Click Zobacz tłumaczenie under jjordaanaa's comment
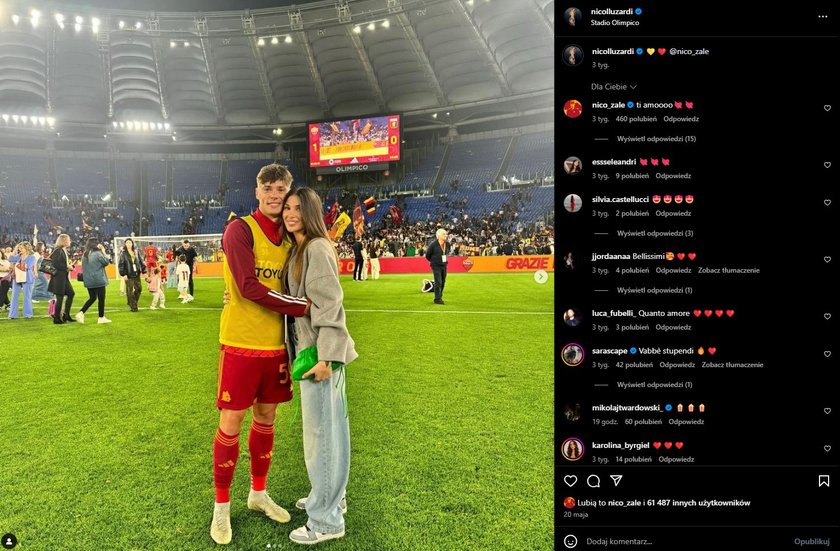Image resolution: width=840 pixels, height=551 pixels. [728, 270]
